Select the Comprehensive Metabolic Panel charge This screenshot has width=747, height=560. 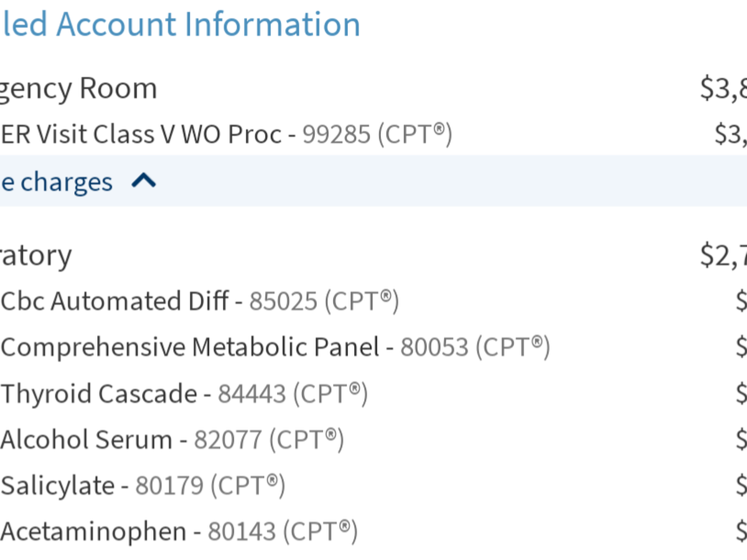pos(190,347)
